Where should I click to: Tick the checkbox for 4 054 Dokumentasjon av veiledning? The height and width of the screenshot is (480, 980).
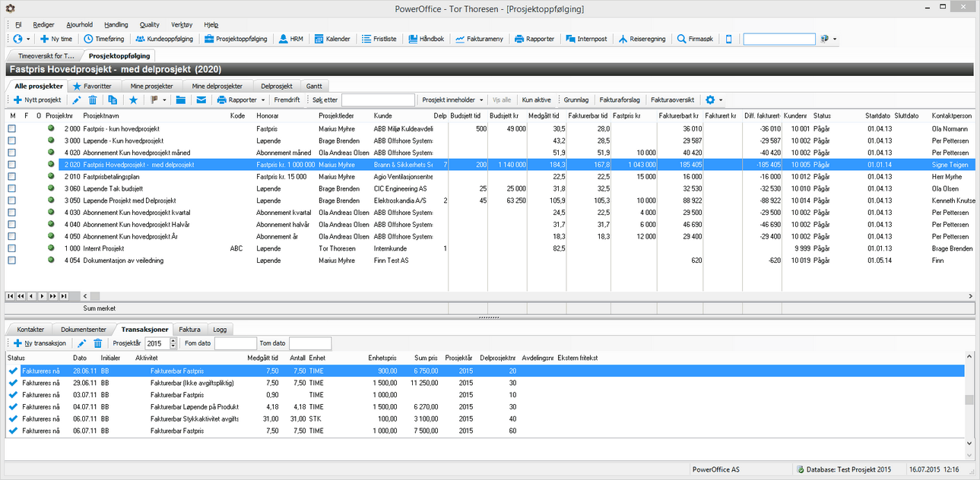click(11, 261)
